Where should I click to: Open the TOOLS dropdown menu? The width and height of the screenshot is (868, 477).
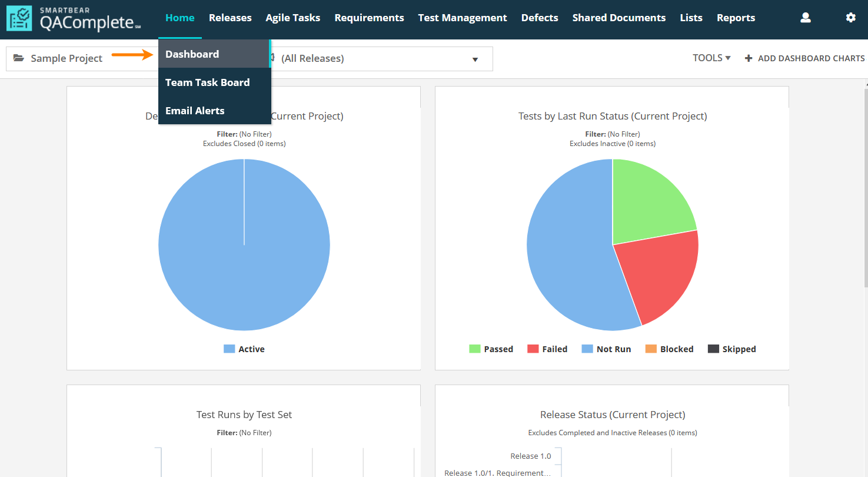tap(711, 58)
